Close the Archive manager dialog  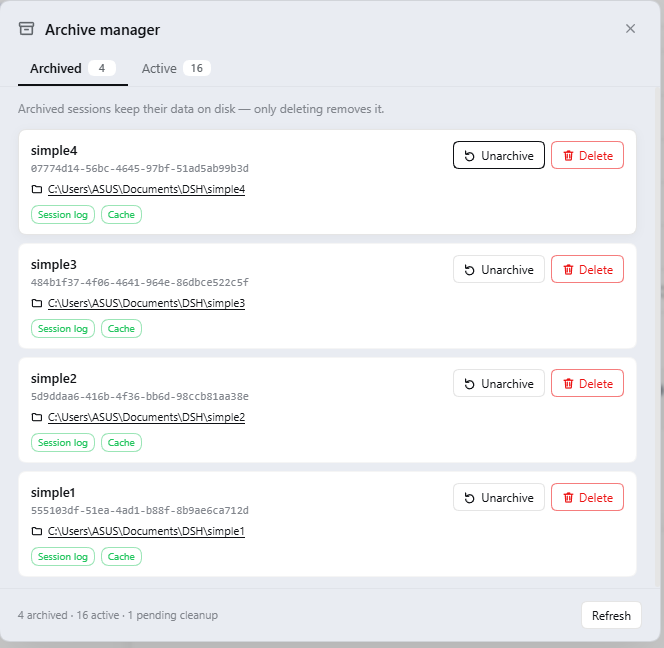630,28
